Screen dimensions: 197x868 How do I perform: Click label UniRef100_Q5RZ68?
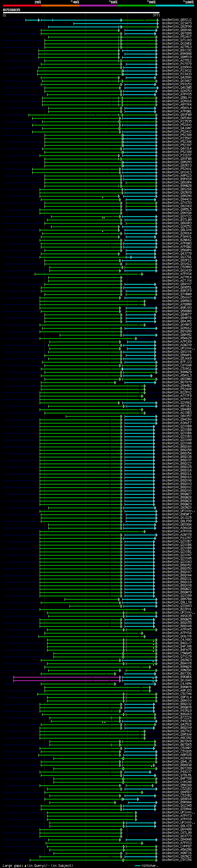coord(177,785)
